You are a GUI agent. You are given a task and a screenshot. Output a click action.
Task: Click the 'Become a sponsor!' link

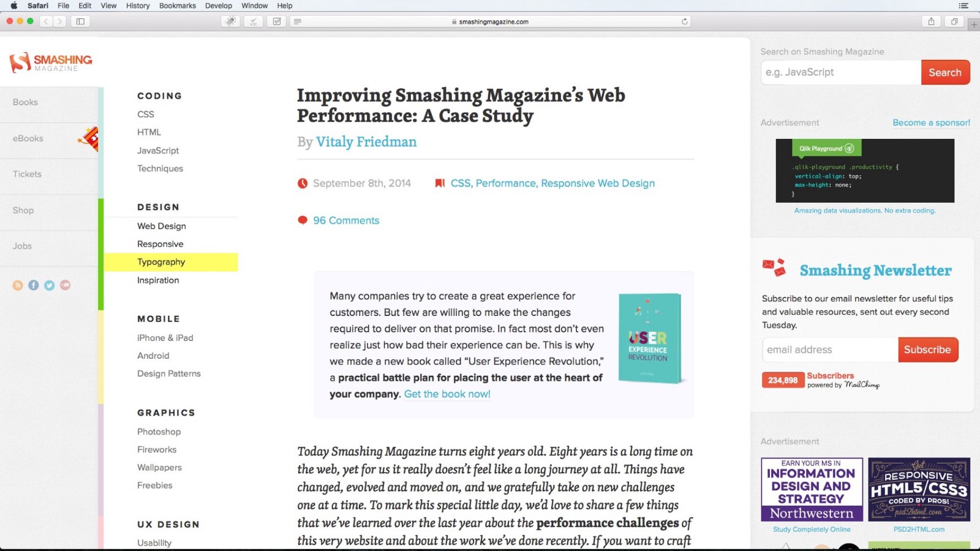point(931,122)
